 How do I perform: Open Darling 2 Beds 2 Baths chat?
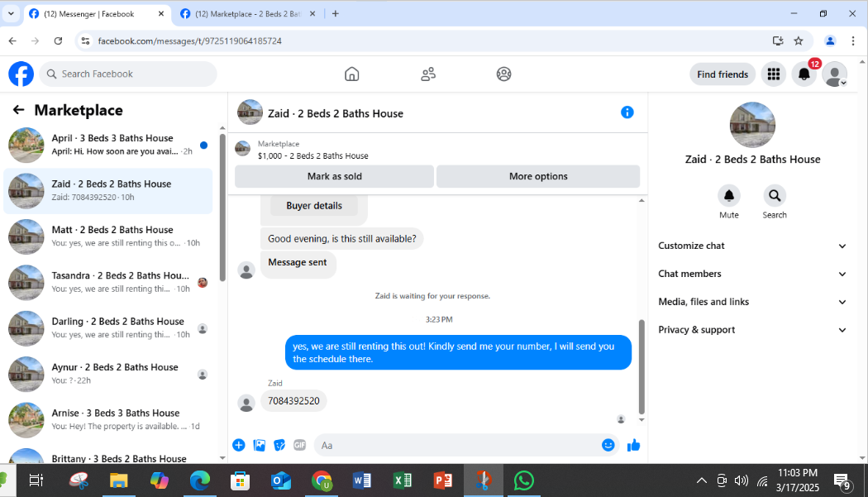[x=108, y=328]
